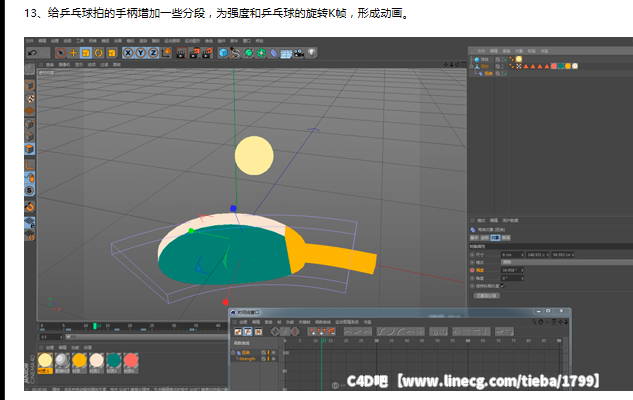Select the orange lathe object row

484,66
